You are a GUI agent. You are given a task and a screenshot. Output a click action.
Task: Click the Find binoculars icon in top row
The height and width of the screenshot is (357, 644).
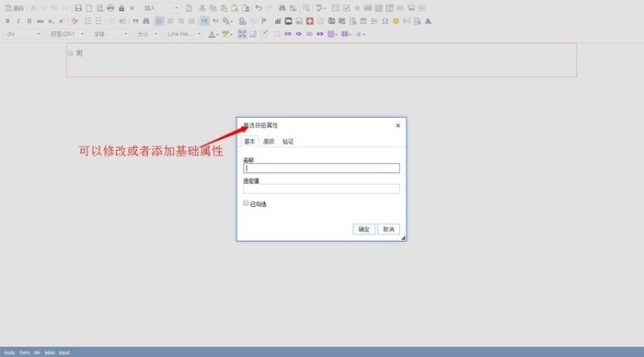pyautogui.click(x=282, y=8)
